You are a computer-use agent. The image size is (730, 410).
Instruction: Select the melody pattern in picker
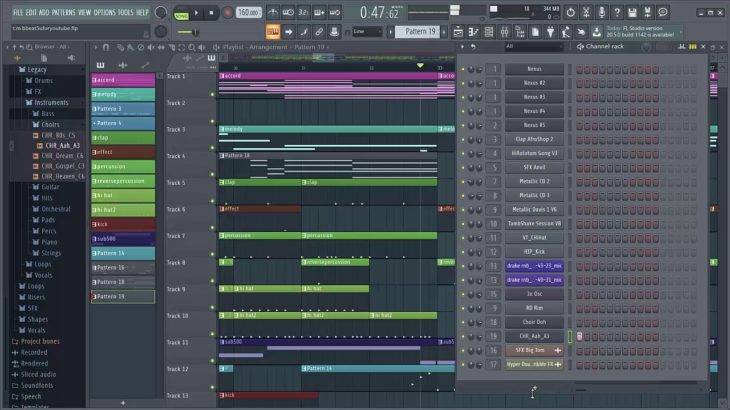coord(124,94)
